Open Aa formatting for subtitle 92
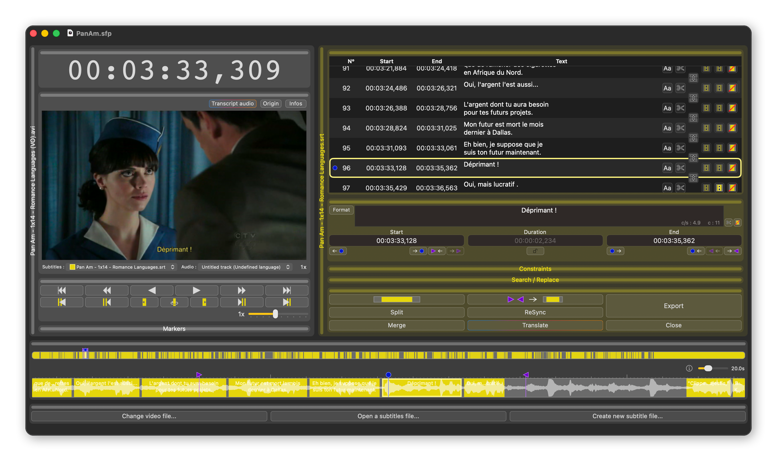The height and width of the screenshot is (461, 777). coord(667,88)
